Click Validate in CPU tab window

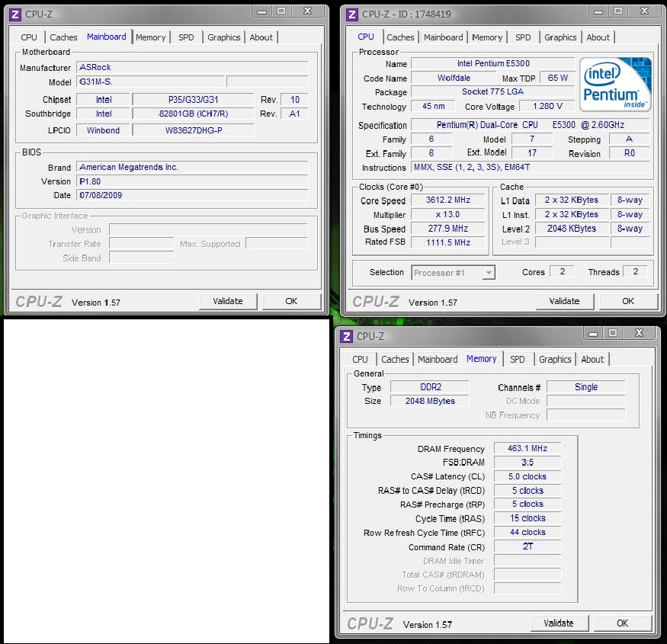(x=565, y=301)
